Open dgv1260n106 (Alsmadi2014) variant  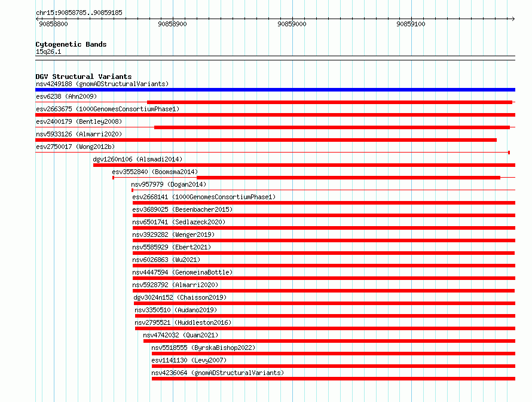137,159
